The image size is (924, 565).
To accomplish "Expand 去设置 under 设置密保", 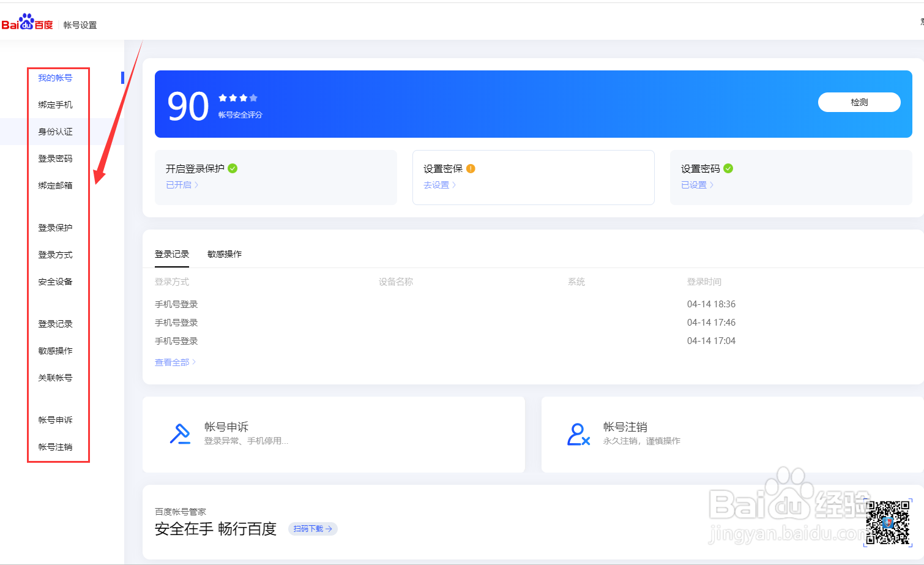I will coord(436,184).
